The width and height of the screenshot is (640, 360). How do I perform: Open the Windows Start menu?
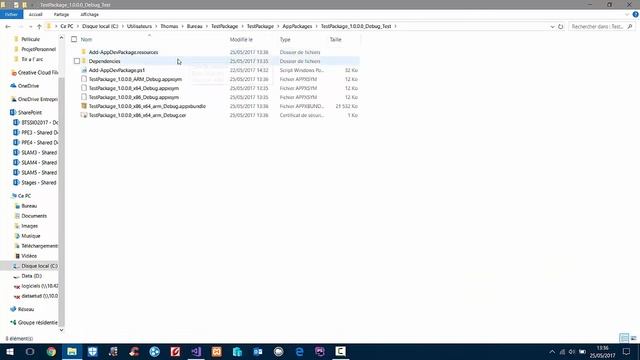[9, 351]
